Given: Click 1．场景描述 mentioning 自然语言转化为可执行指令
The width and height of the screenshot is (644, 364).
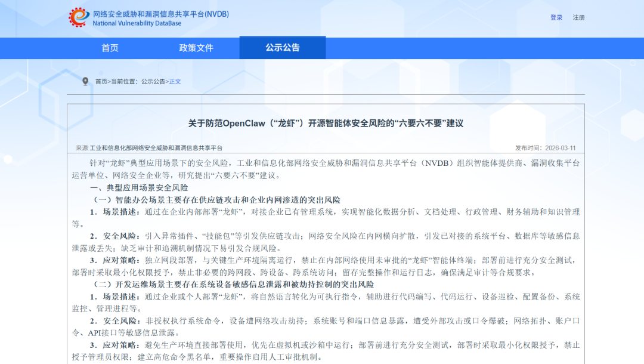Looking at the screenshot, I should tap(326, 303).
